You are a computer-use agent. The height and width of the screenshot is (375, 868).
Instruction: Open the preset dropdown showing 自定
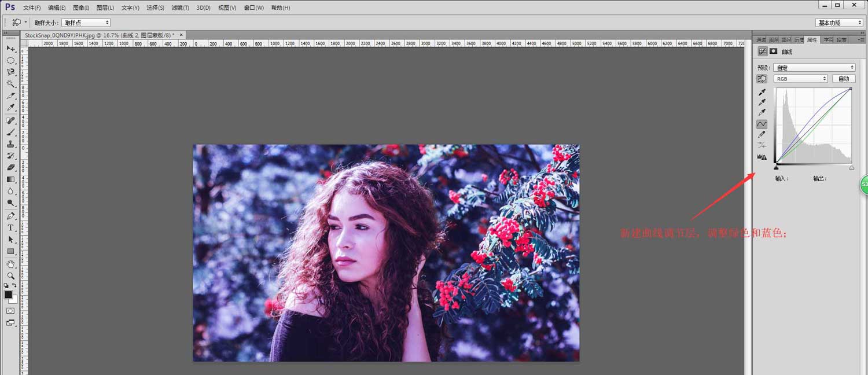click(814, 68)
